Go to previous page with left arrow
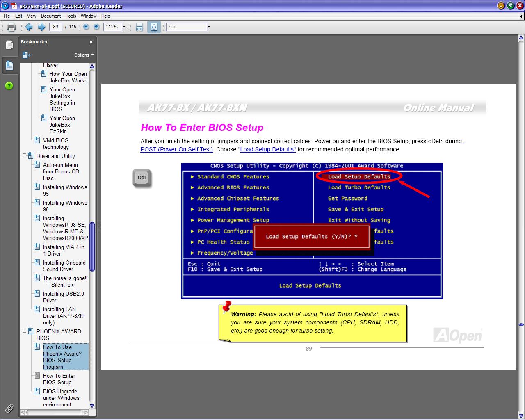This screenshot has width=525, height=420. 29,27
